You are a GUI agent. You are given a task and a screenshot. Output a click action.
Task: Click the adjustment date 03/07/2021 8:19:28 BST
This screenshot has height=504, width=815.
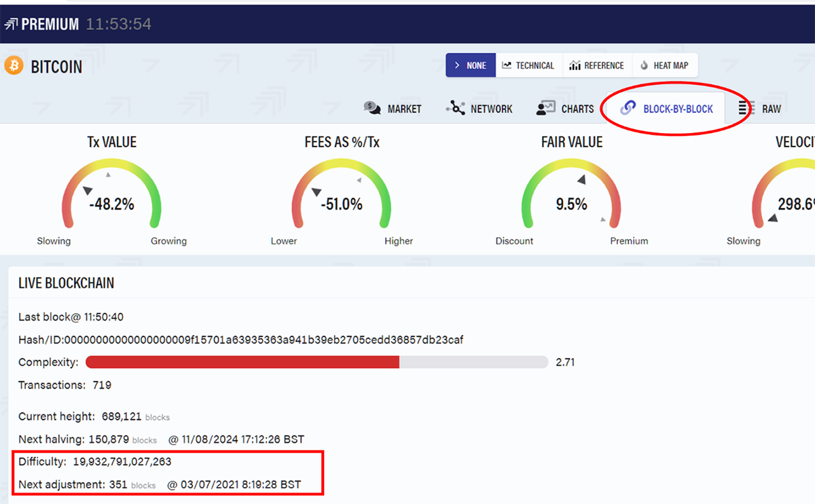(240, 485)
